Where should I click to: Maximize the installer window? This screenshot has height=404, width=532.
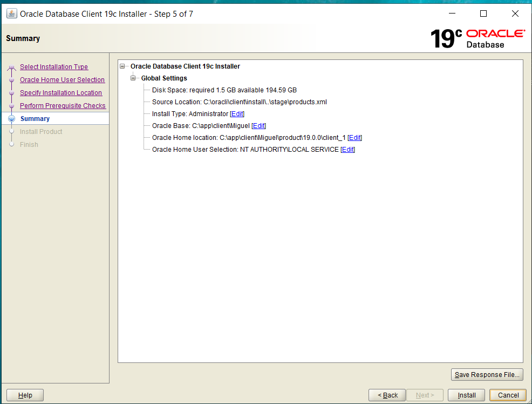[x=483, y=14]
